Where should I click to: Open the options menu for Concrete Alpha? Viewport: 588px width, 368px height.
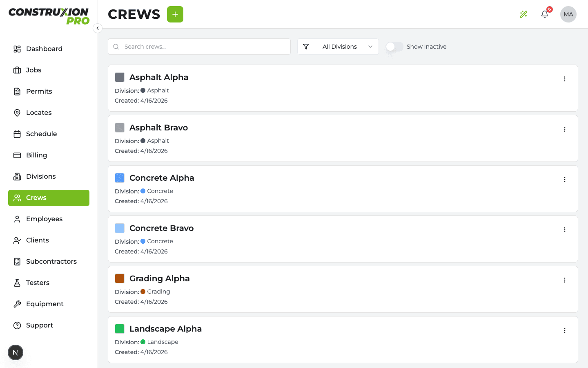click(565, 180)
